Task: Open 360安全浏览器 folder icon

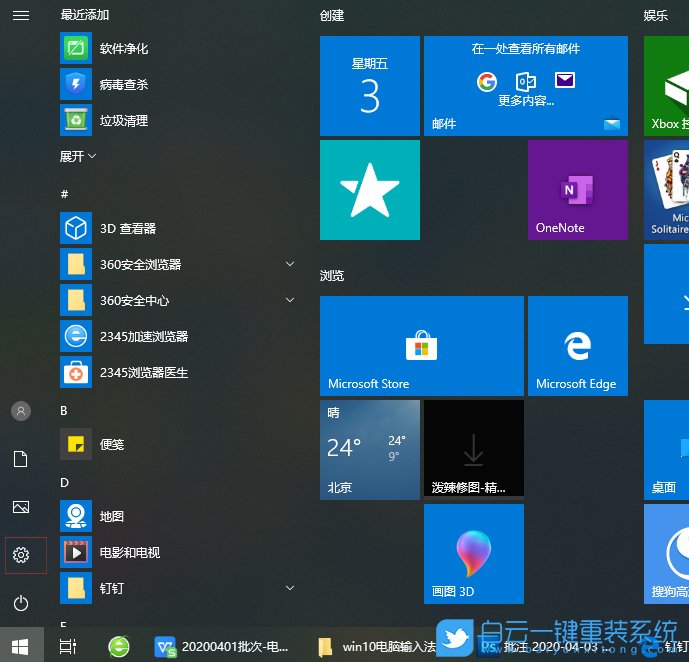Action: pyautogui.click(x=76, y=264)
